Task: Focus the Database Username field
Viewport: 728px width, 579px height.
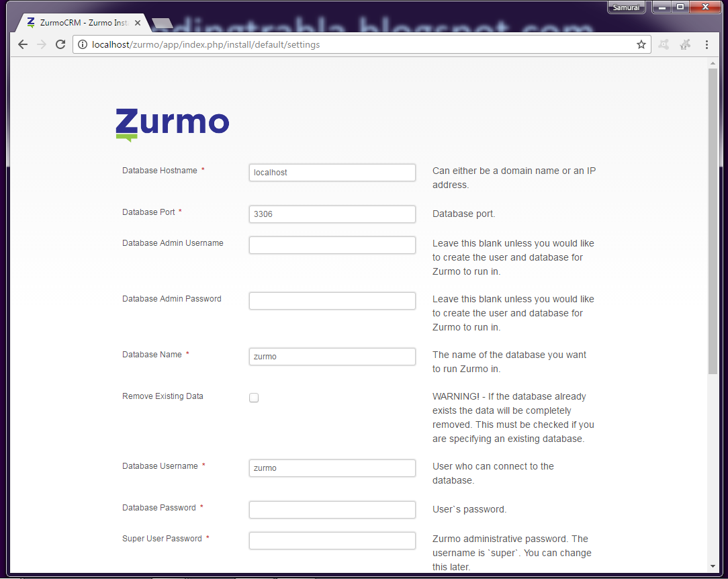Action: pos(332,468)
